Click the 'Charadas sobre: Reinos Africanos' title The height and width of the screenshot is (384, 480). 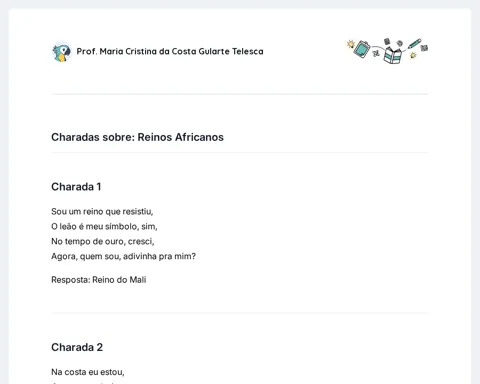pos(137,137)
